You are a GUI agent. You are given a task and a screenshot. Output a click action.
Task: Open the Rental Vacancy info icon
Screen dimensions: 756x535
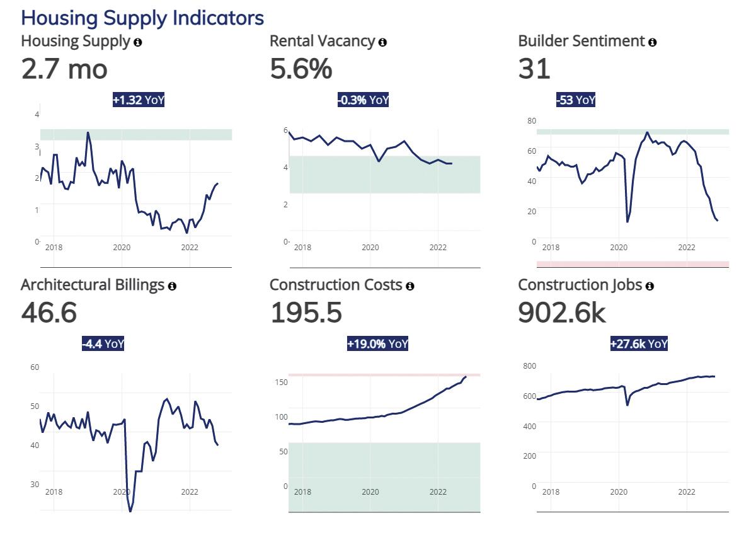click(x=382, y=42)
